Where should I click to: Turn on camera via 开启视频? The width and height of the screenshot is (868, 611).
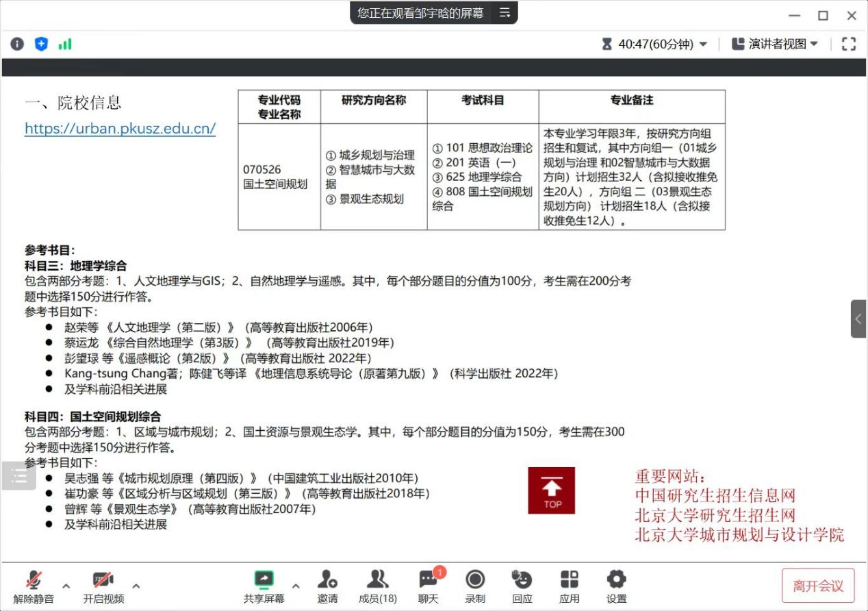[x=103, y=586]
